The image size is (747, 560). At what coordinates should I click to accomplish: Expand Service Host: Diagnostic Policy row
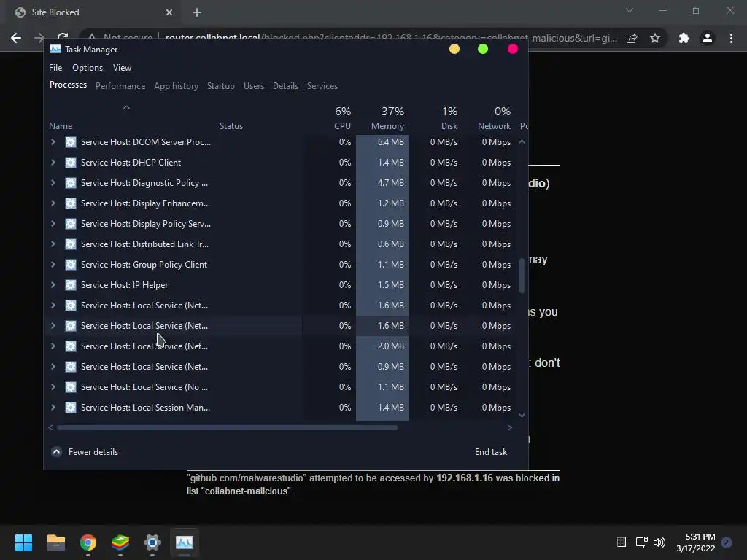point(53,183)
